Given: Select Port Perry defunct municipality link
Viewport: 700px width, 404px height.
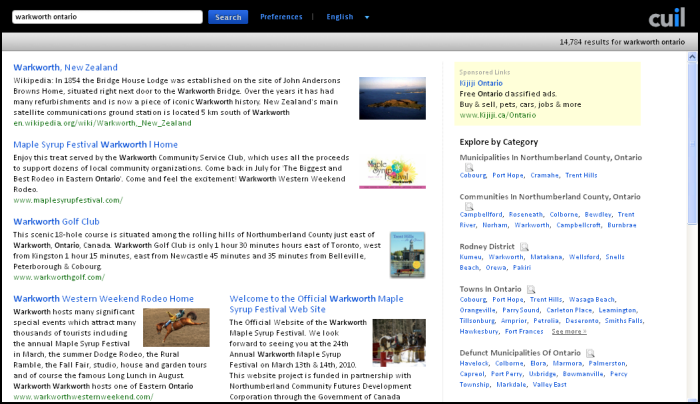Looking at the screenshot, I should pos(507,374).
